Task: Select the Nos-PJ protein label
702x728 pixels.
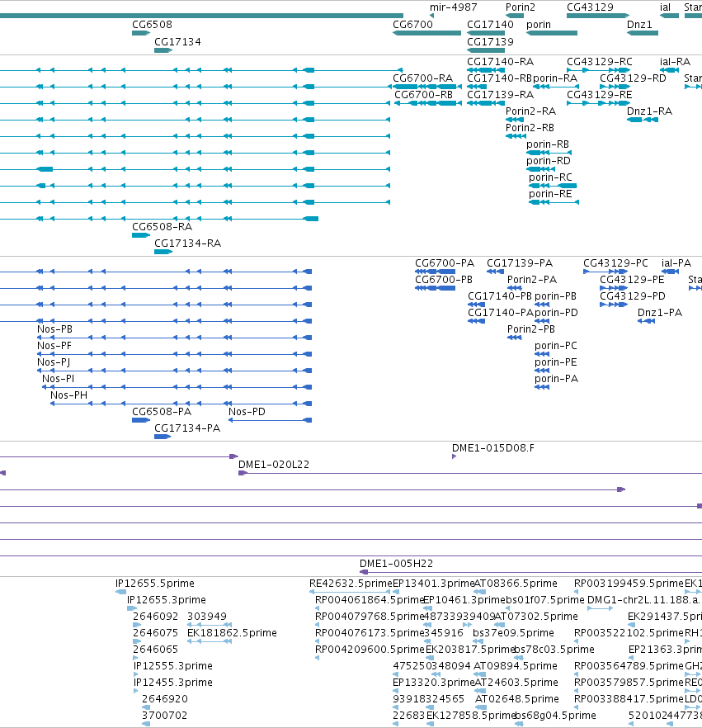Action: 54,362
